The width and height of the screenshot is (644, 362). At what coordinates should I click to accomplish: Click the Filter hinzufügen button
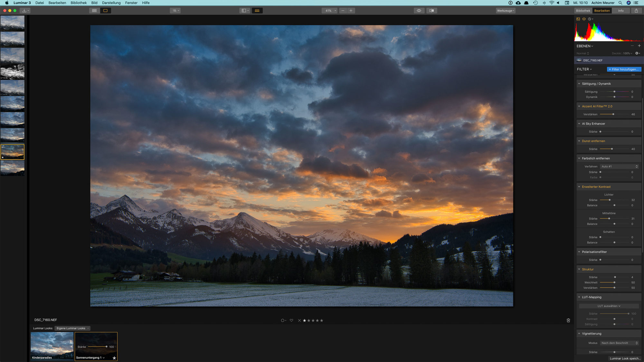pos(624,69)
